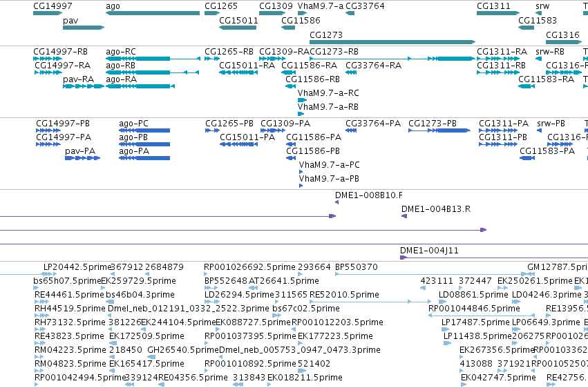
Task: Click transcript VhaM9.7-a-RC
Action: (x=328, y=93)
